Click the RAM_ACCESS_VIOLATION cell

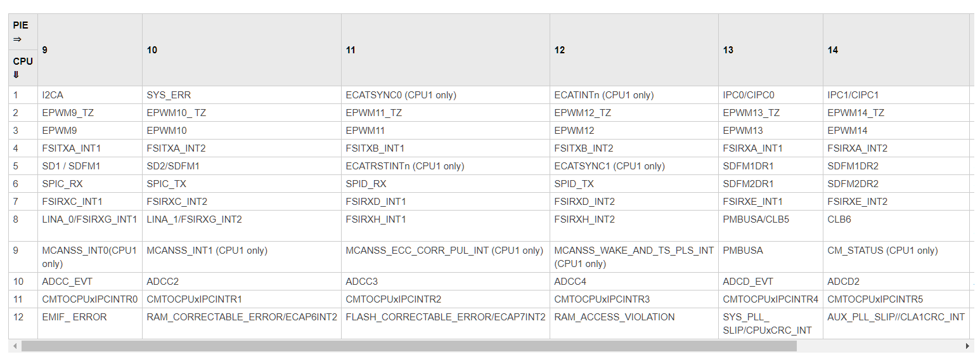(634, 323)
